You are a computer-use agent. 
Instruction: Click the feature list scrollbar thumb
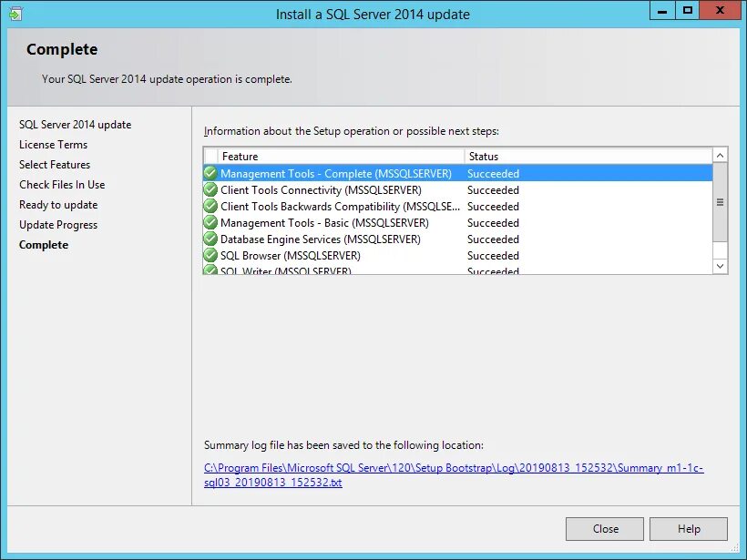pyautogui.click(x=720, y=202)
